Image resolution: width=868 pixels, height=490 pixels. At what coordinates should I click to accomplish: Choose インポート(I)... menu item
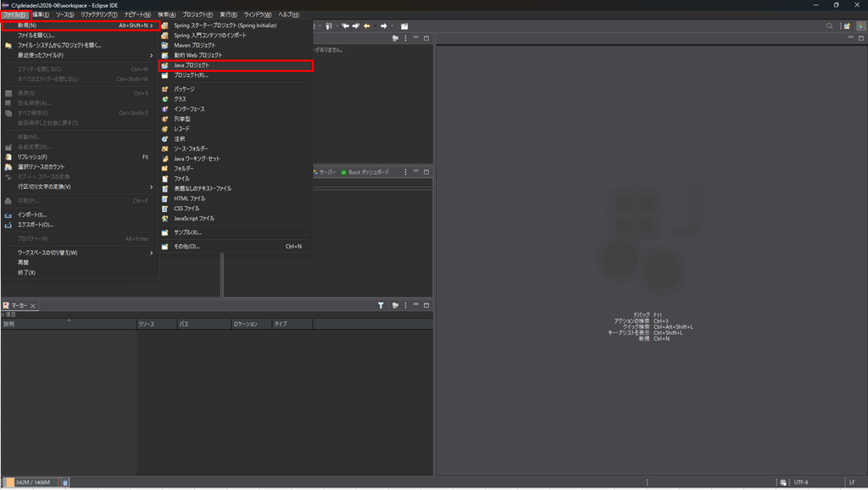(x=80, y=214)
